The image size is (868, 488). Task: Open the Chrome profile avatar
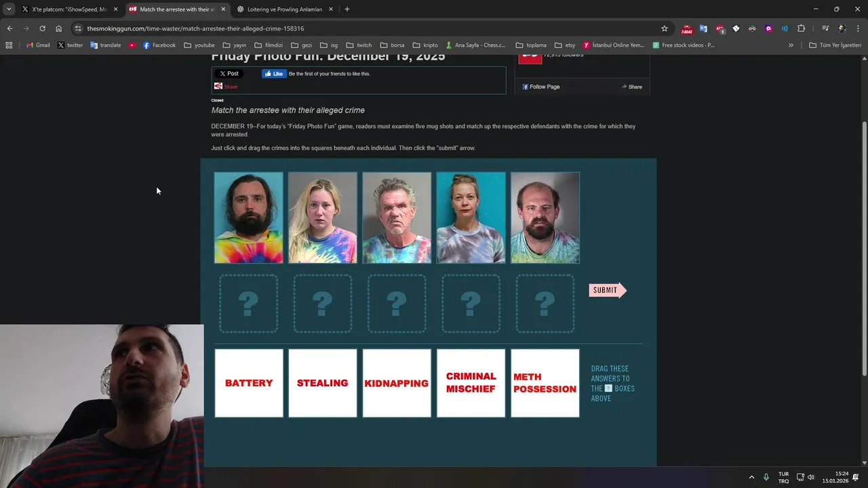(842, 28)
